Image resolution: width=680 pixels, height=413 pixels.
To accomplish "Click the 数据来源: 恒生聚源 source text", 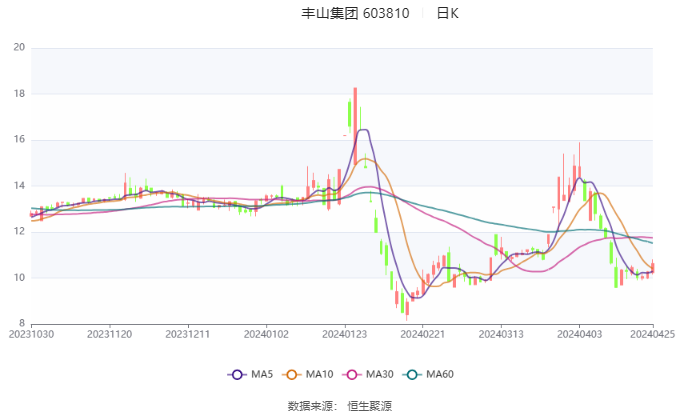I will [340, 406].
